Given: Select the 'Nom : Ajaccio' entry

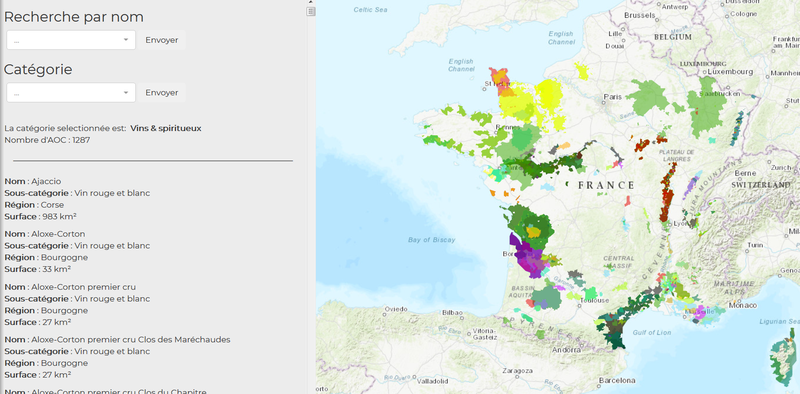Looking at the screenshot, I should tap(33, 181).
